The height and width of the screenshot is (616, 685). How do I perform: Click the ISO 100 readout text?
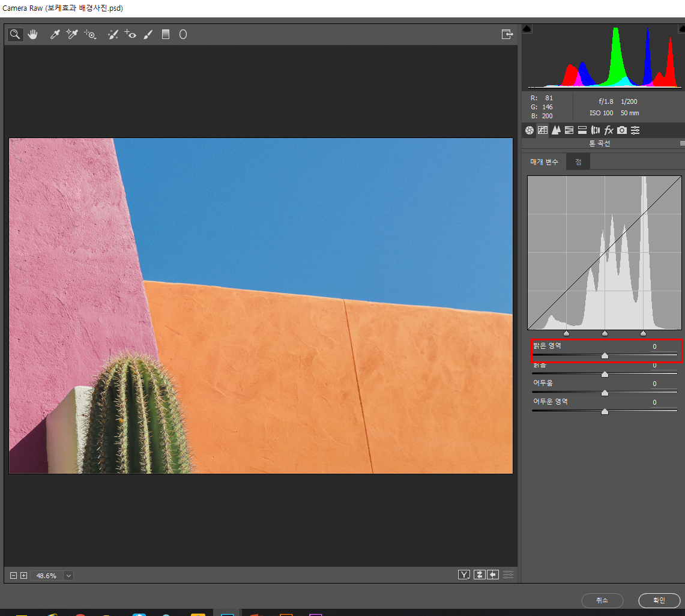[x=601, y=113]
